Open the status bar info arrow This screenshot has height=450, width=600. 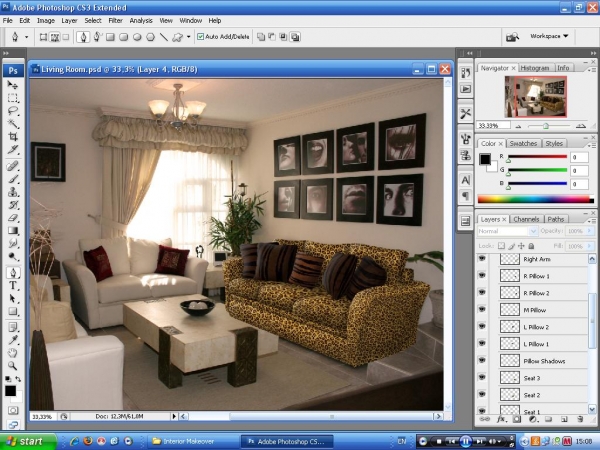pyautogui.click(x=174, y=416)
